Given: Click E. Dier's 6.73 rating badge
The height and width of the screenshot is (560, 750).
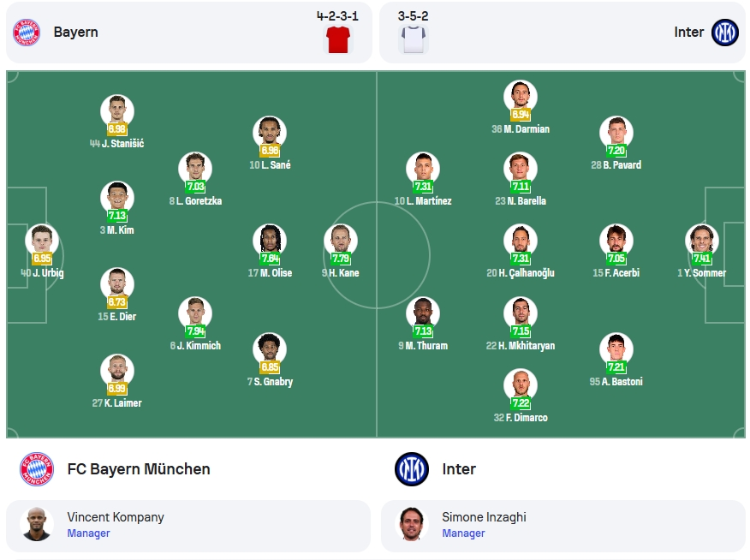Looking at the screenshot, I should tap(116, 302).
